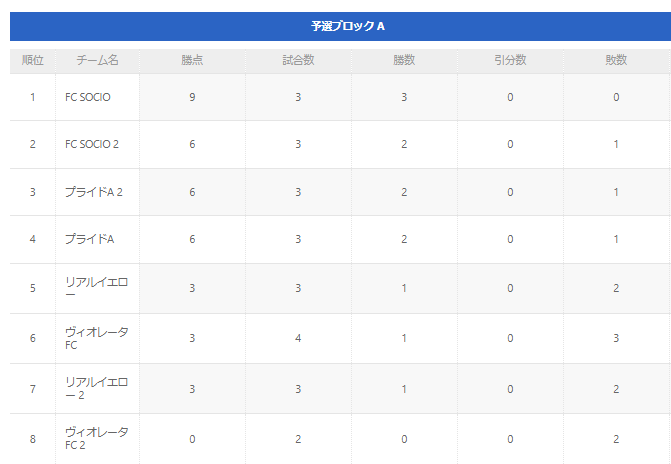Select the 敗数 column header

click(x=616, y=60)
